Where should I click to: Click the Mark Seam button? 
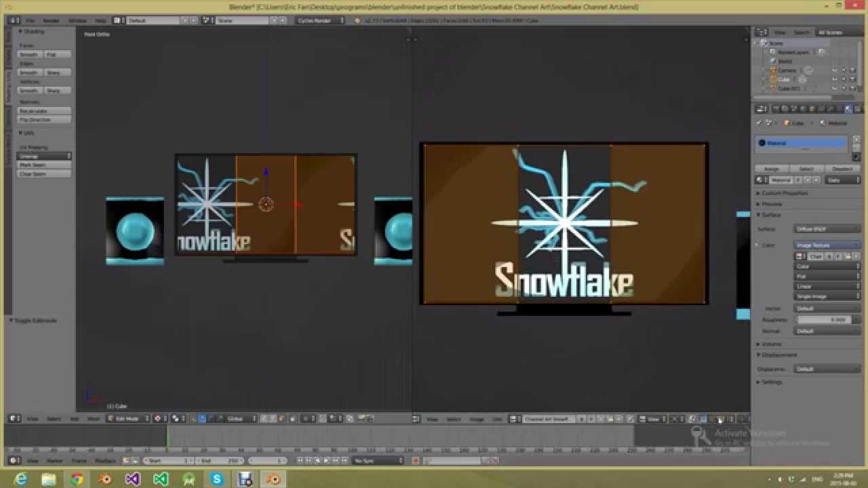coord(44,165)
